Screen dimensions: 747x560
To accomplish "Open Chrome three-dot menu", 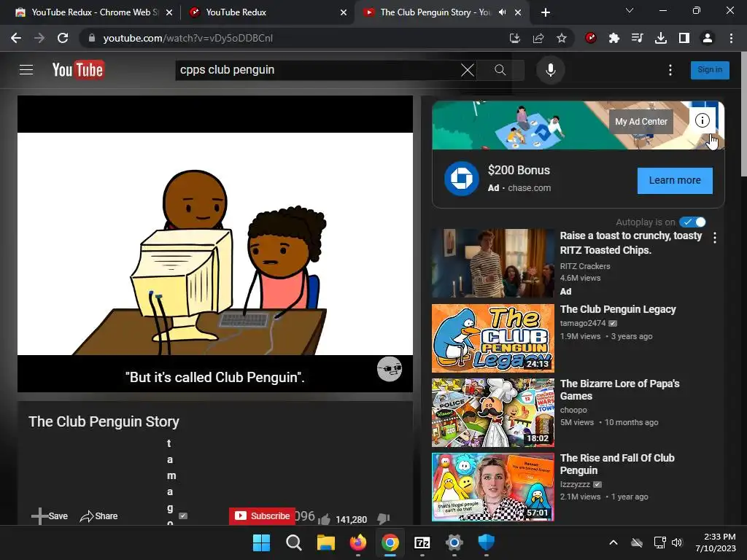I will coord(731,38).
